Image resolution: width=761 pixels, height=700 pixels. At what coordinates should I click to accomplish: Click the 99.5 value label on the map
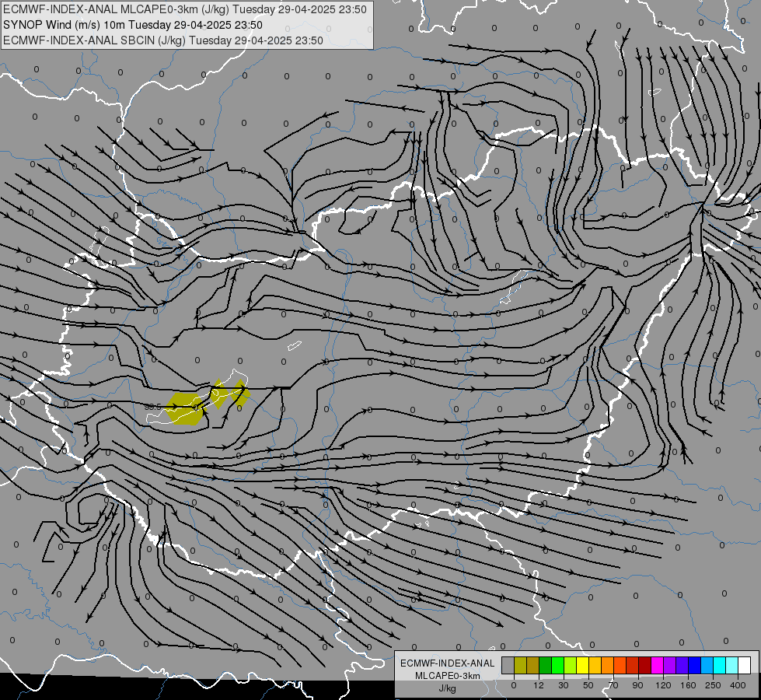tap(153, 407)
